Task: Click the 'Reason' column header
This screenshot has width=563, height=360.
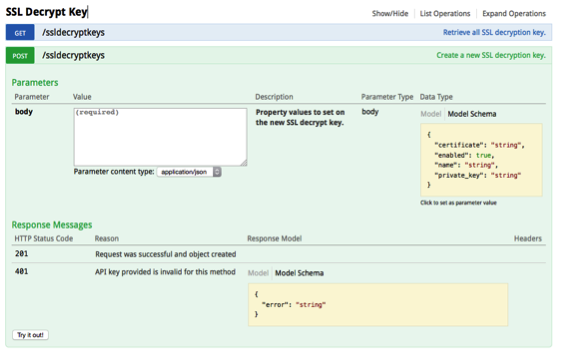Action: [107, 239]
